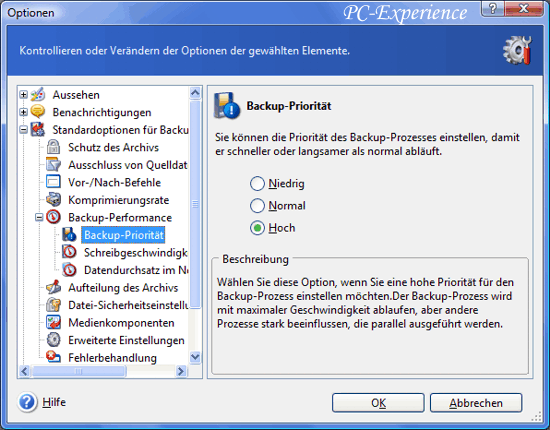Collapse the Backup-Performance tree node
This screenshot has height=430, width=550.
point(39,217)
